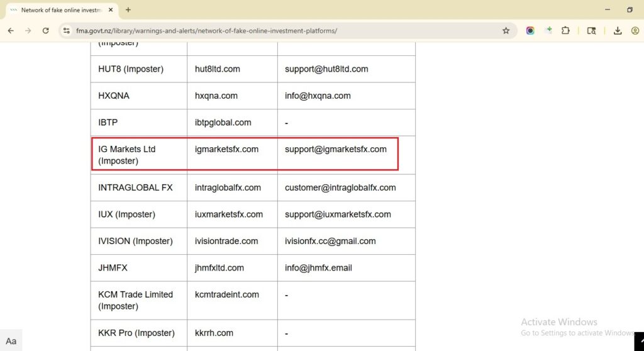
Task: Open the colorful circular extension icon
Action: click(530, 31)
